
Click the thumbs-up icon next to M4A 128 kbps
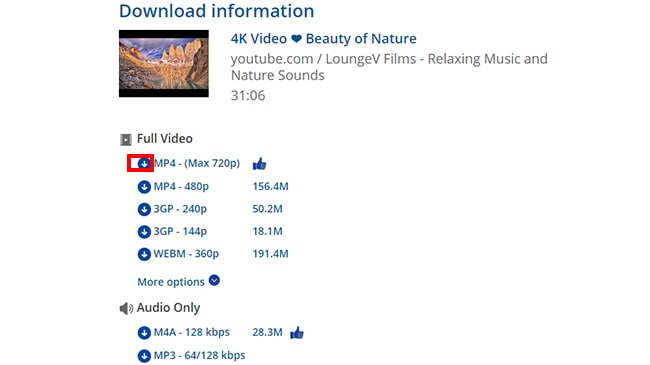[297, 333]
